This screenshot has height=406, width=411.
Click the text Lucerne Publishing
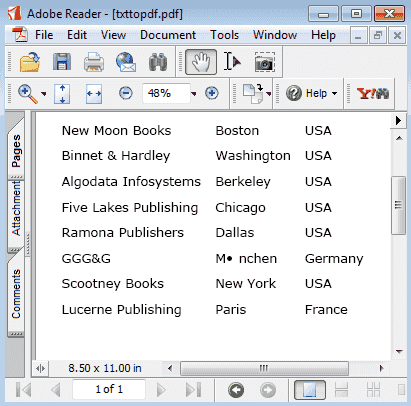(x=122, y=310)
